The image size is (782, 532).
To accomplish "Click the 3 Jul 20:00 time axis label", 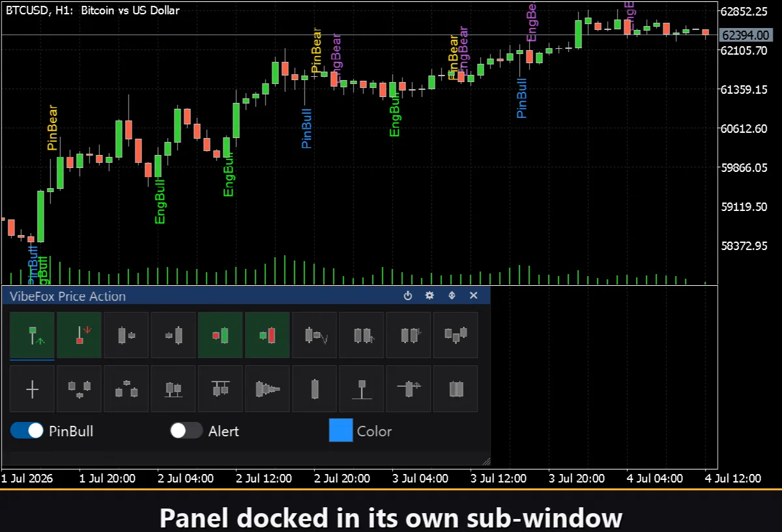I will coord(577,479).
